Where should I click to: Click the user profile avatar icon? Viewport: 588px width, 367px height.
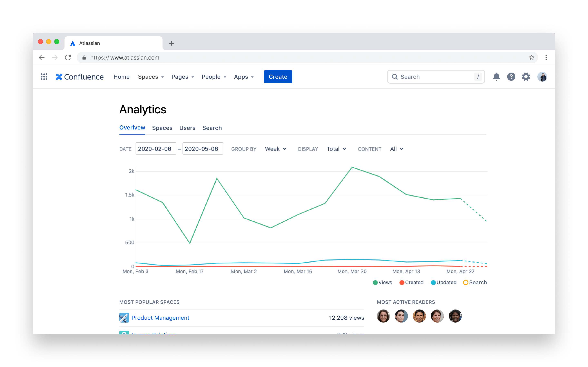[x=542, y=77]
